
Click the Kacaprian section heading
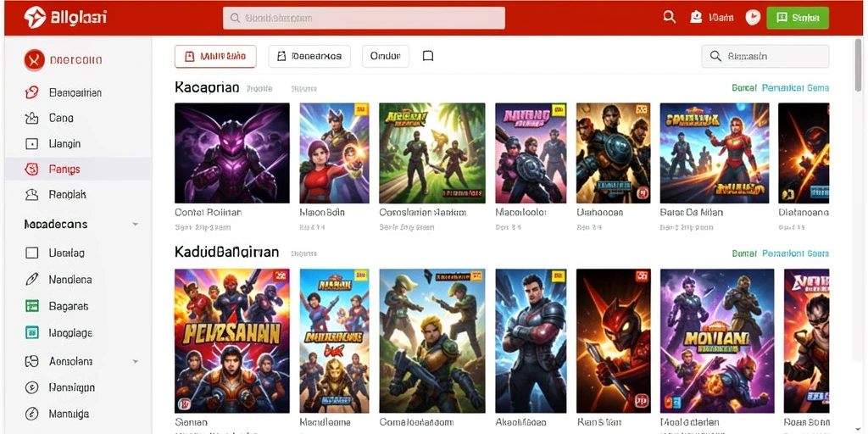tap(207, 87)
